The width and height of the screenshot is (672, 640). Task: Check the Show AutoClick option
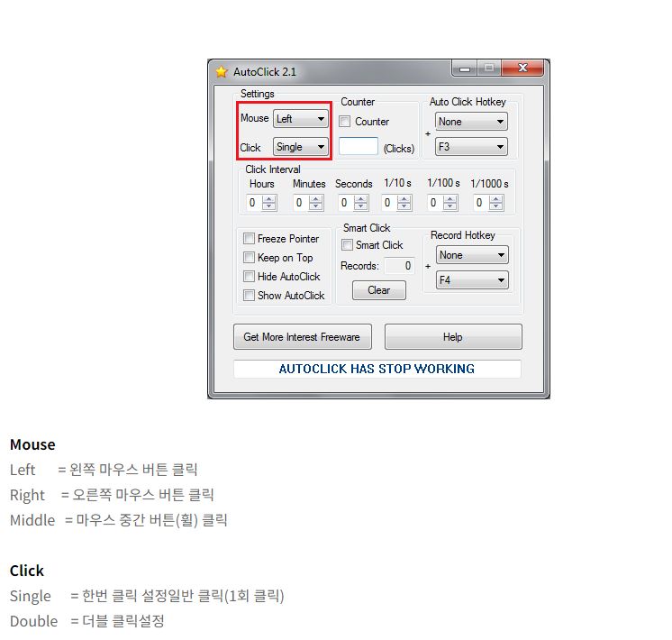249,295
